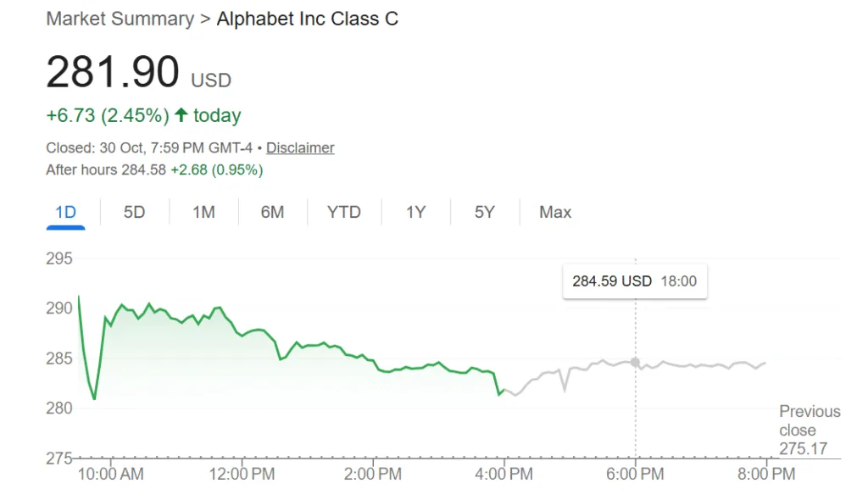Screen dimensions: 868x500
Task: Open the 6M price history view
Action: 272,212
